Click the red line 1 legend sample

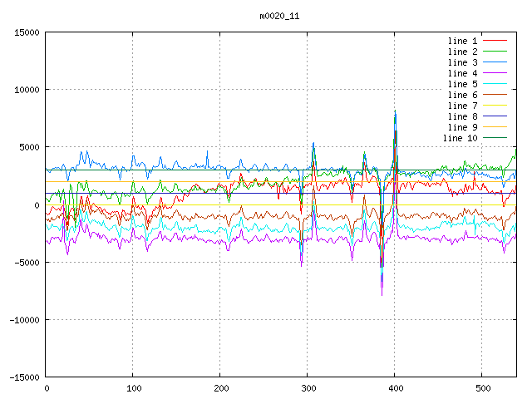[495, 41]
